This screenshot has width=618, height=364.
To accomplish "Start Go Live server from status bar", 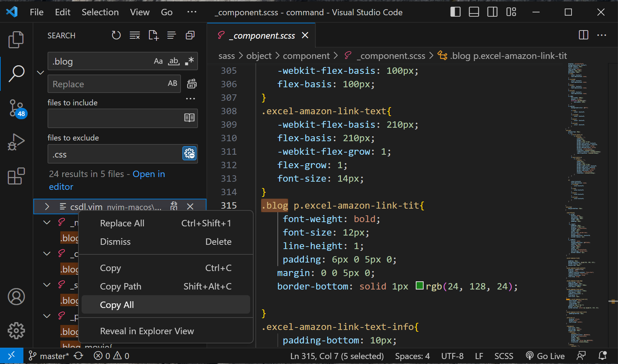I will pyautogui.click(x=545, y=355).
